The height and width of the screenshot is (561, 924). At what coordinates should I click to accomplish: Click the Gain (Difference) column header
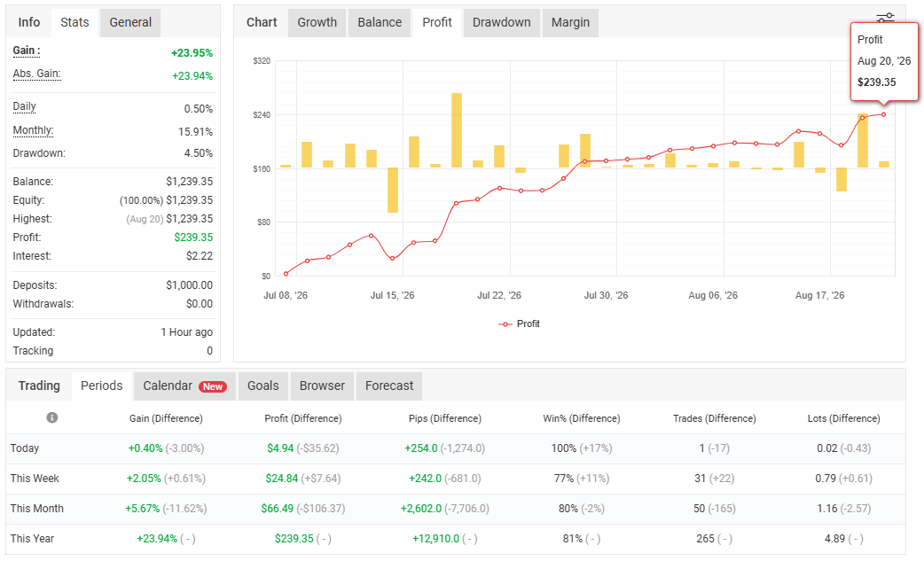(166, 418)
